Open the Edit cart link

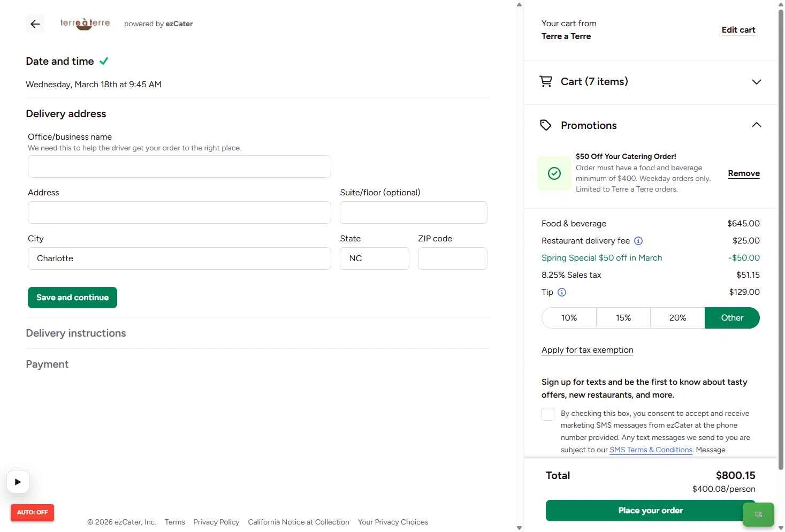pyautogui.click(x=738, y=30)
